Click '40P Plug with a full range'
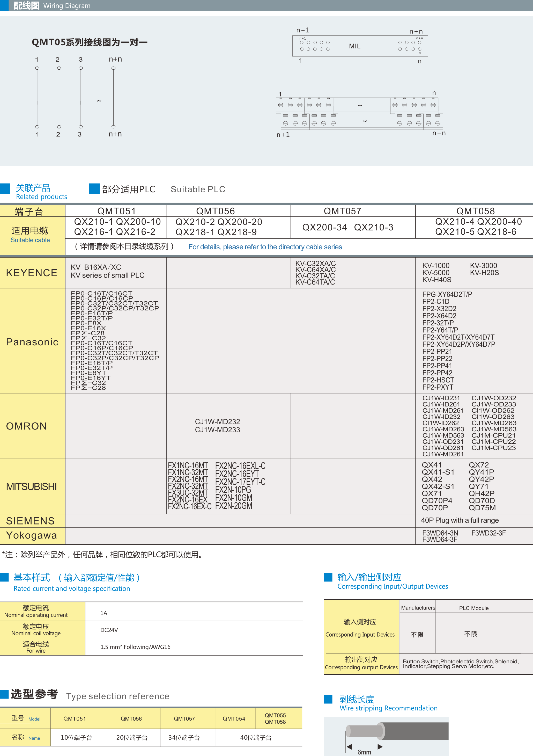 (460, 521)
